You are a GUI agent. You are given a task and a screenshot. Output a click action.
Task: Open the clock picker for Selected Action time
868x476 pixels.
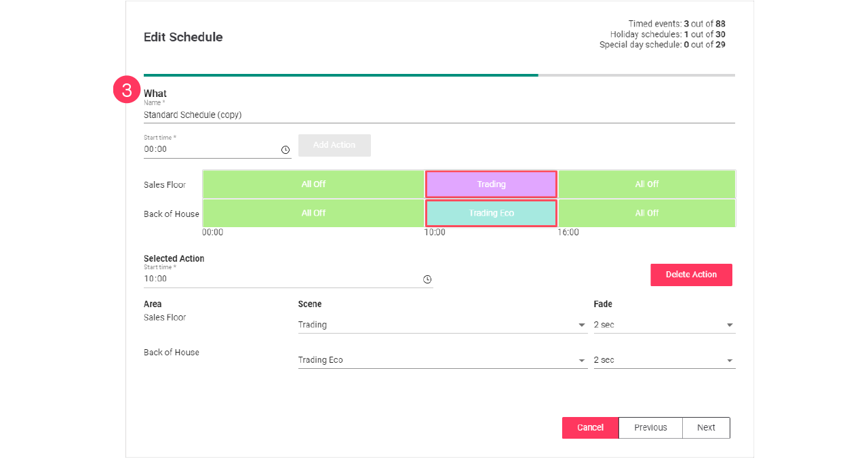click(x=427, y=279)
